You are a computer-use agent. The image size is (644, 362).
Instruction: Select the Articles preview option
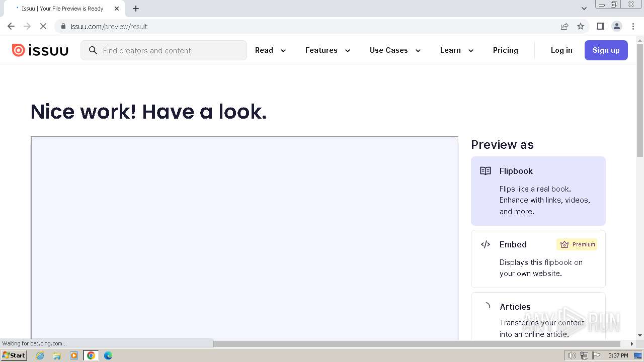538,317
